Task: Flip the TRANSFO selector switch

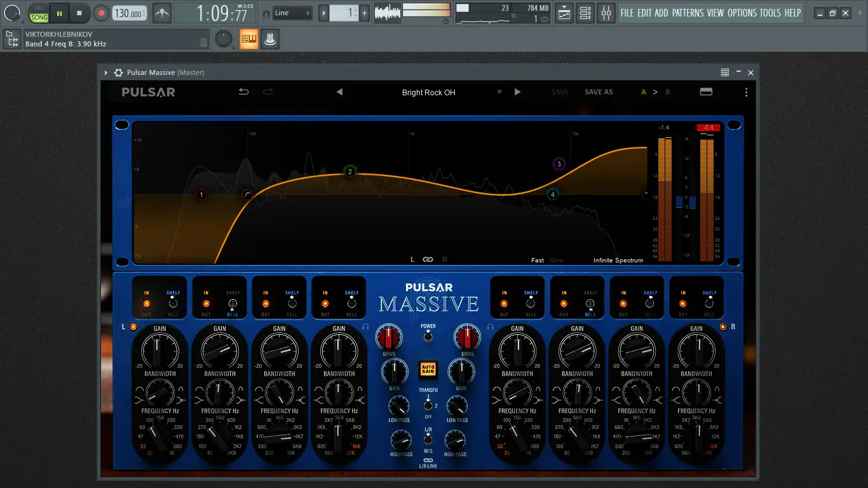Action: pos(428,405)
